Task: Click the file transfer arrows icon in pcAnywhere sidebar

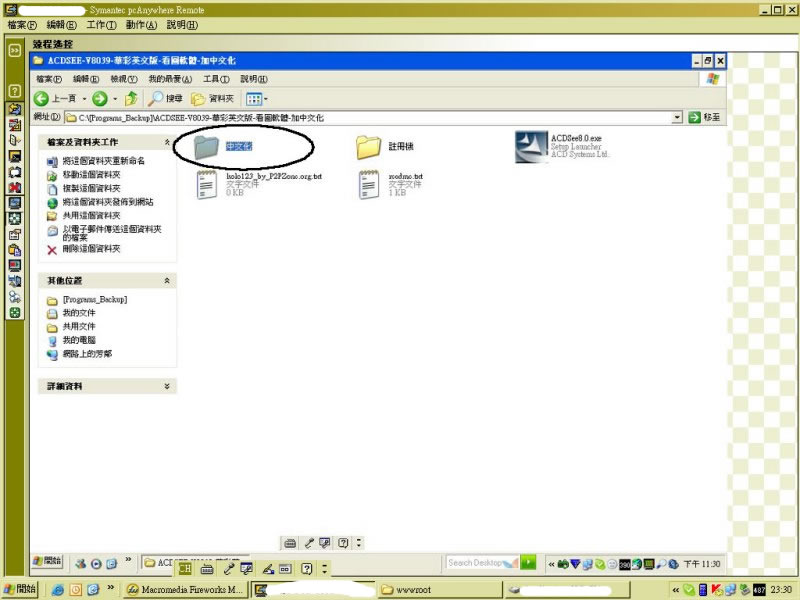Action: [x=15, y=109]
